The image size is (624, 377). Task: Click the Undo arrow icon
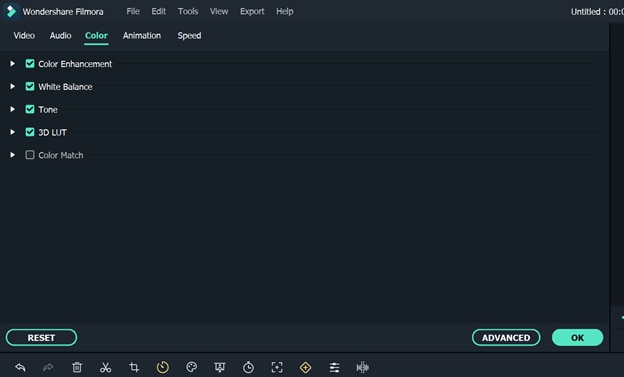(x=20, y=367)
